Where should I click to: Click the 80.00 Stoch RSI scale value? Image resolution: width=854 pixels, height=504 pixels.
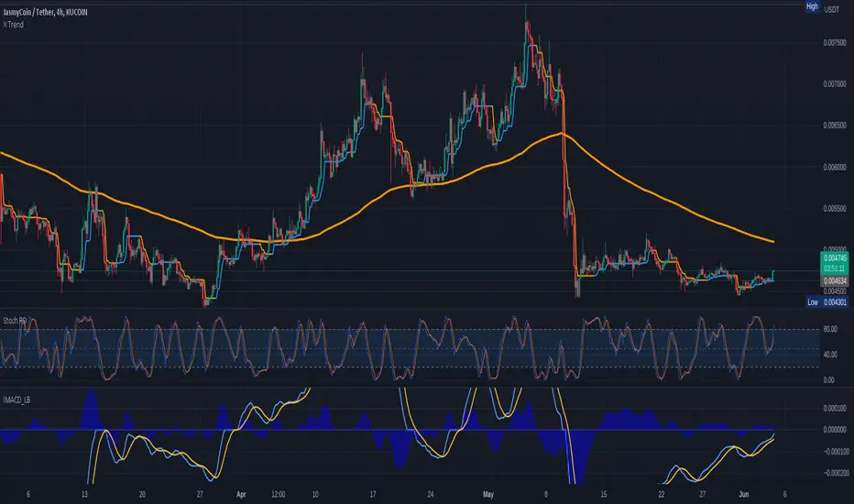[x=830, y=329]
